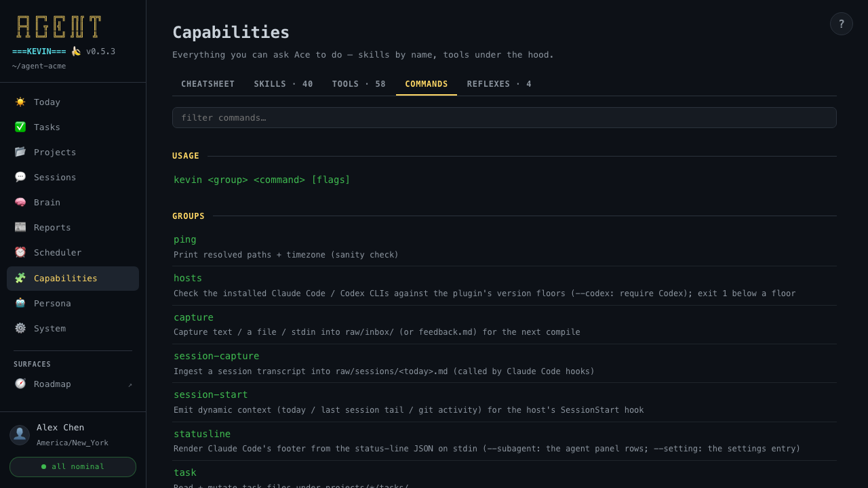Screen dimensions: 868x488
Task: Click the ===KEVIN=== label
Action: (39, 52)
